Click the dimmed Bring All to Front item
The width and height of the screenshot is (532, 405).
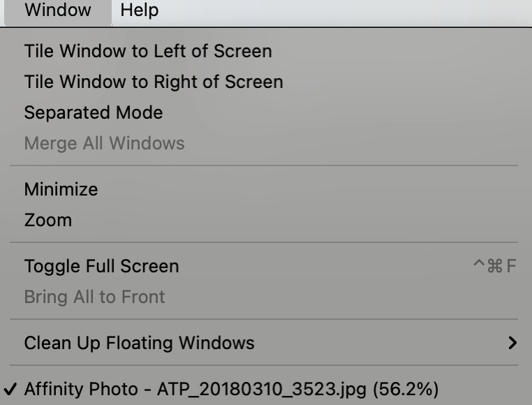coord(94,297)
